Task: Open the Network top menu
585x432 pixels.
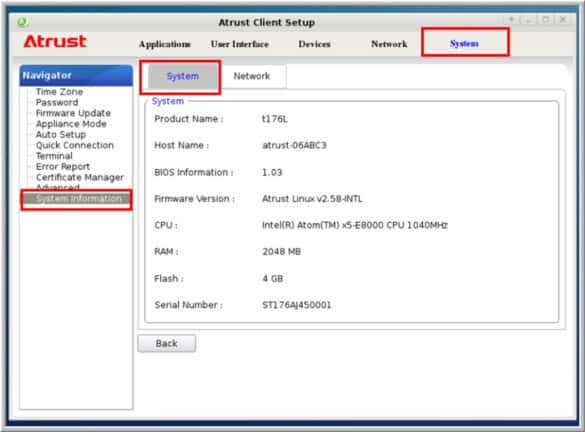Action: pos(389,44)
